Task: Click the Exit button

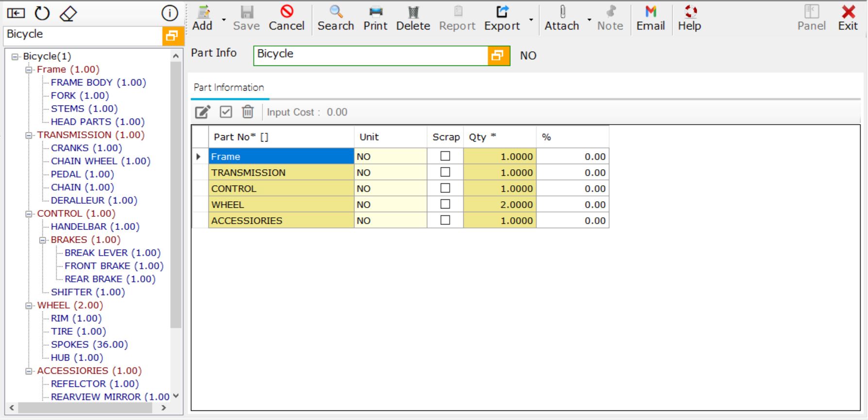Action: (x=848, y=18)
